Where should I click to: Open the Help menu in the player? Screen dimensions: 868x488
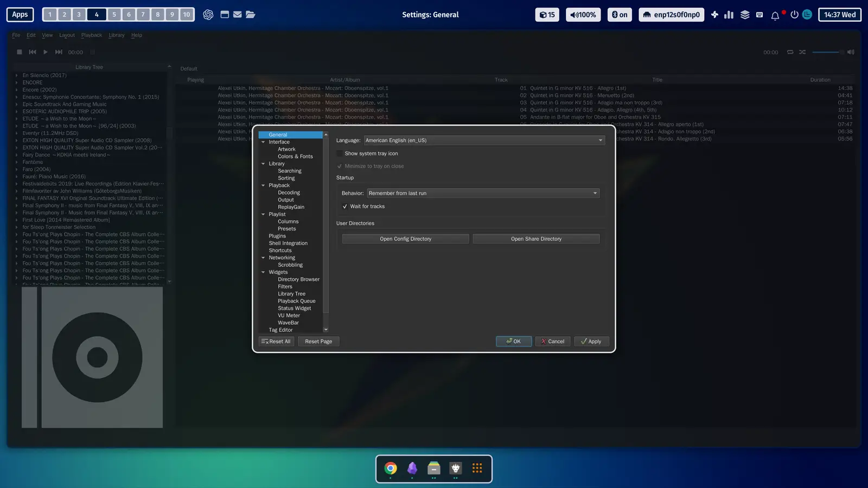coord(137,35)
